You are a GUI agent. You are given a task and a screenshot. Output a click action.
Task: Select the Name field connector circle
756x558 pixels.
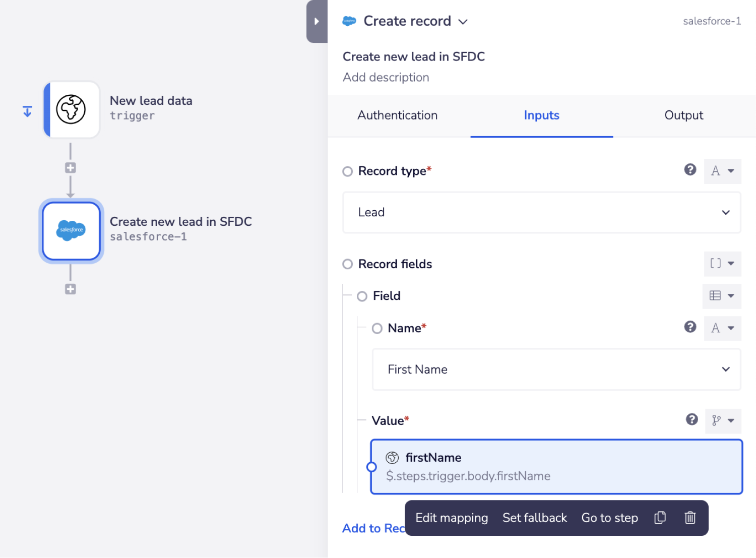[x=377, y=329]
